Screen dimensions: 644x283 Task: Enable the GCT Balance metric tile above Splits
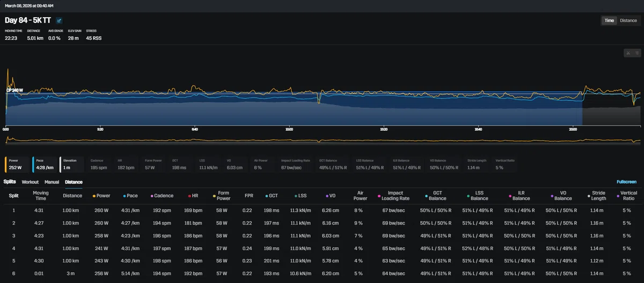click(334, 165)
